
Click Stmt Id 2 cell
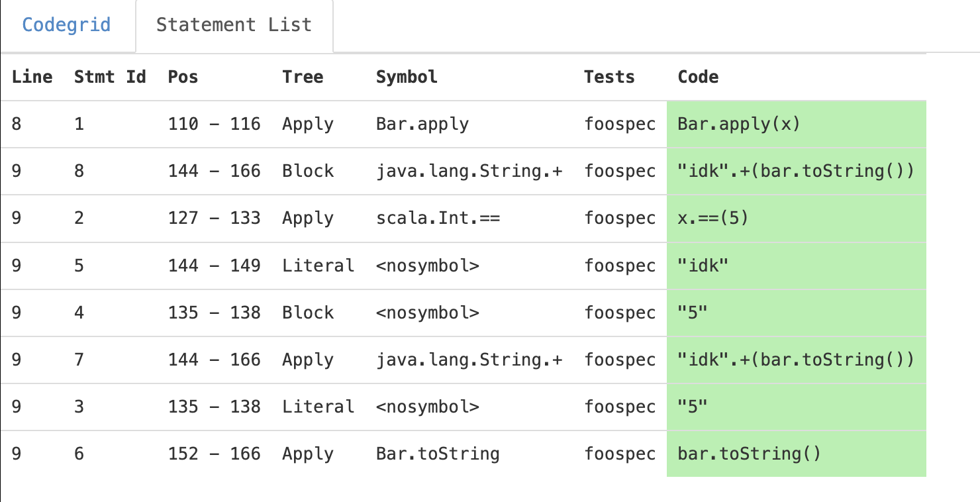pyautogui.click(x=79, y=218)
